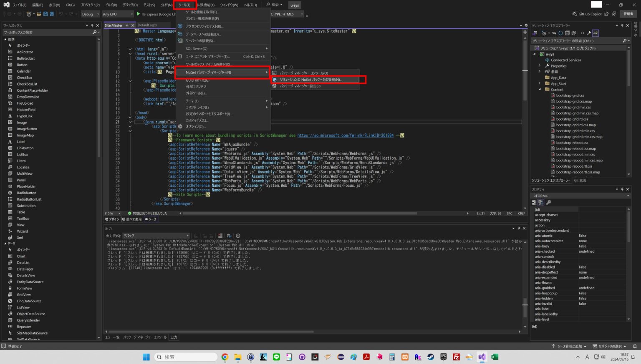Open GitHub Copilot from the top bar
This screenshot has height=364, width=641.
(x=587, y=14)
